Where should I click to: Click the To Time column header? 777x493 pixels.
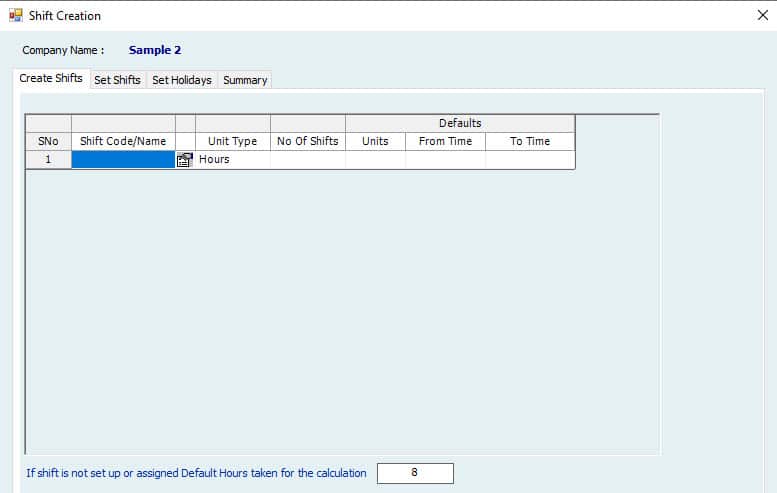[530, 141]
